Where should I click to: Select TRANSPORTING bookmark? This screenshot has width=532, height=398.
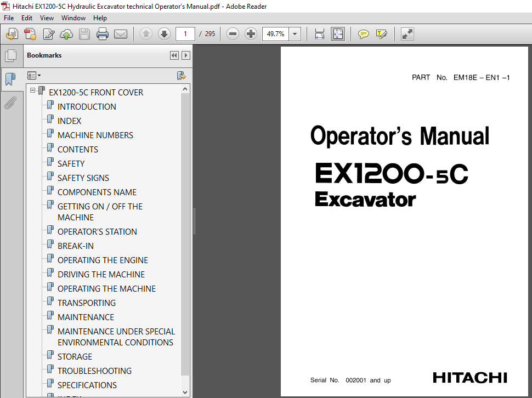pyautogui.click(x=87, y=303)
